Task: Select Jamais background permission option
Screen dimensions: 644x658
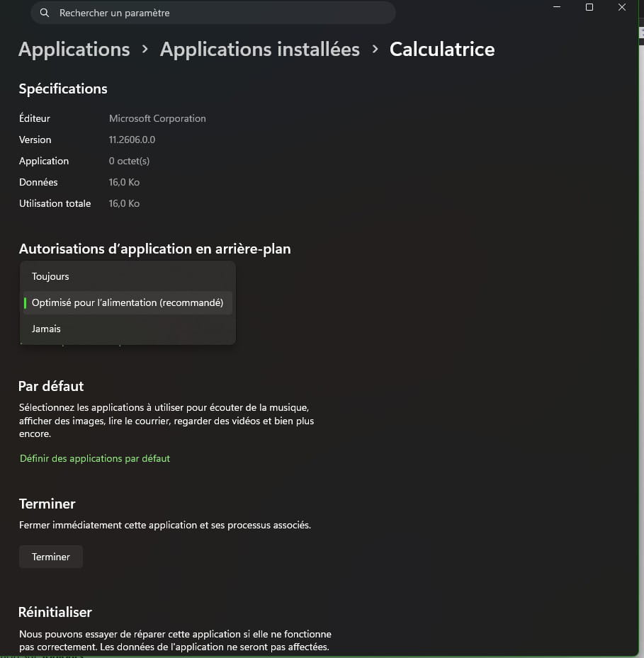Action: click(128, 329)
